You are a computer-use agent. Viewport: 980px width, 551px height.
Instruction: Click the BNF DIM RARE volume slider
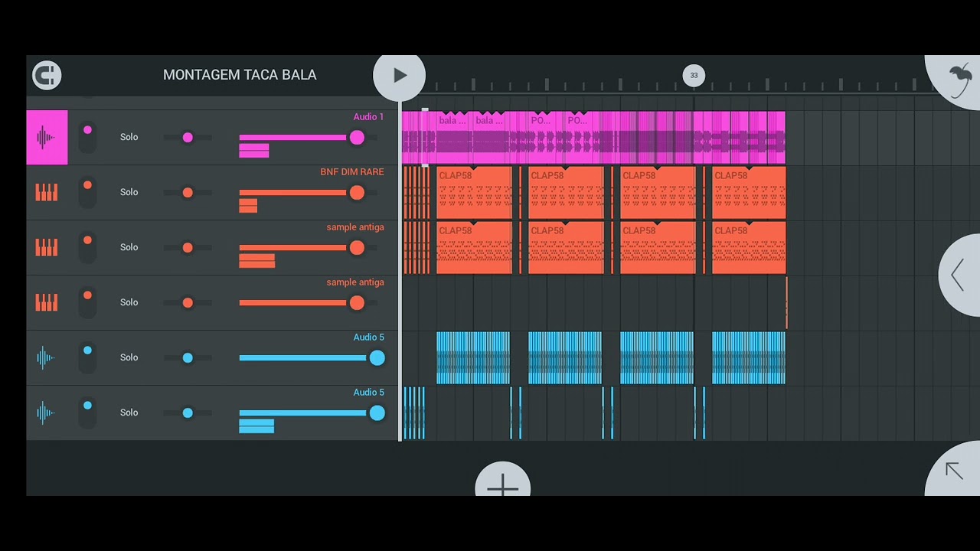(x=309, y=193)
